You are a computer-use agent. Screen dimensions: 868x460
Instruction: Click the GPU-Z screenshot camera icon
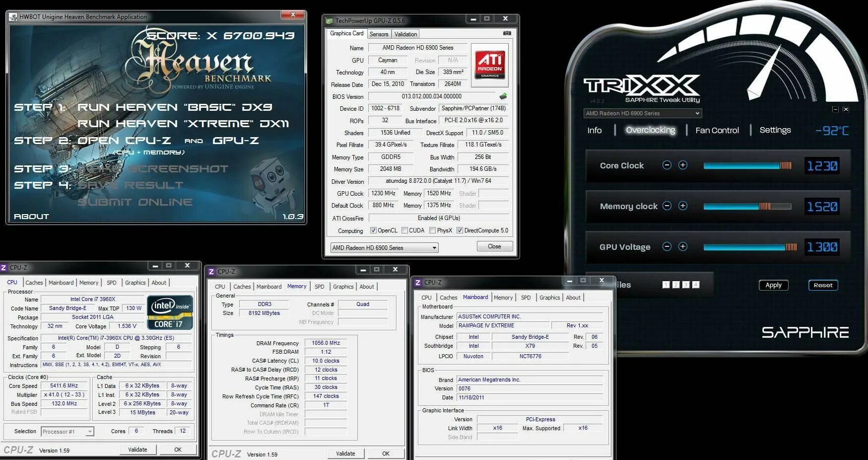click(x=507, y=33)
